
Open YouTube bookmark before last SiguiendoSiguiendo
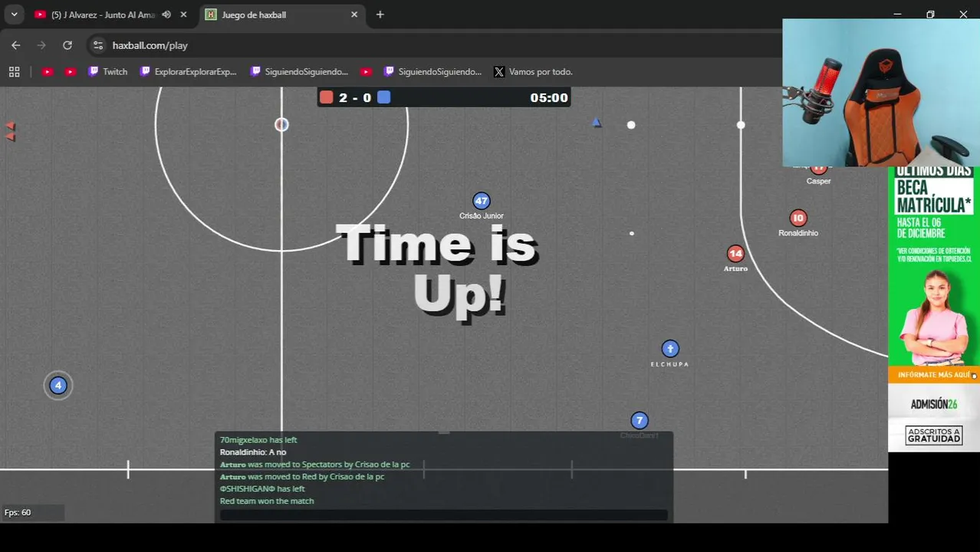tap(366, 71)
